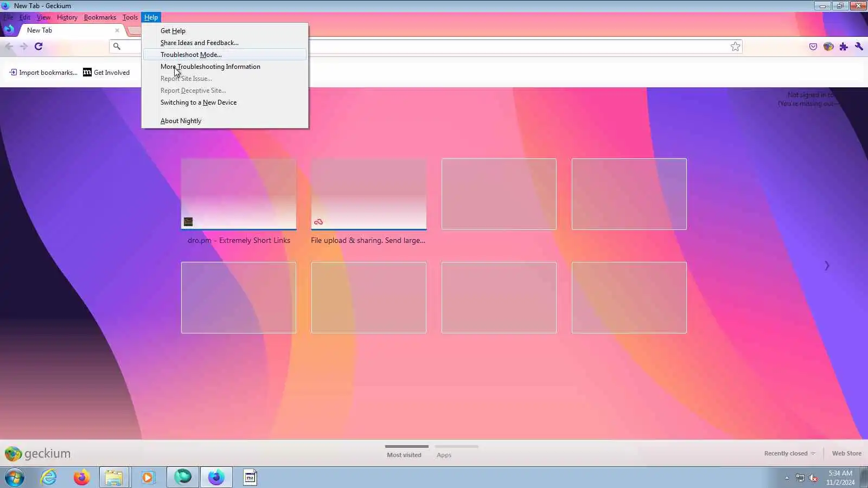This screenshot has height=488, width=868.
Task: Open the document file icon on the taskbar
Action: pos(250,478)
